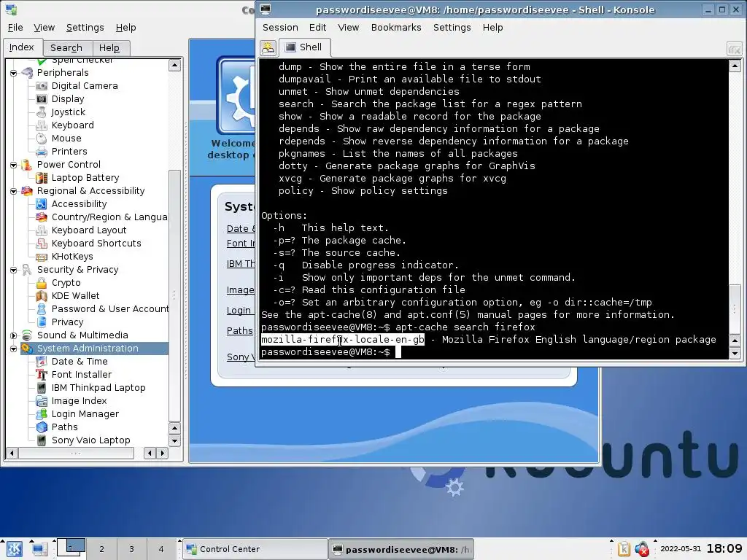Click the Country/Region & Language flag icon
747x560 pixels.
pyautogui.click(x=42, y=217)
